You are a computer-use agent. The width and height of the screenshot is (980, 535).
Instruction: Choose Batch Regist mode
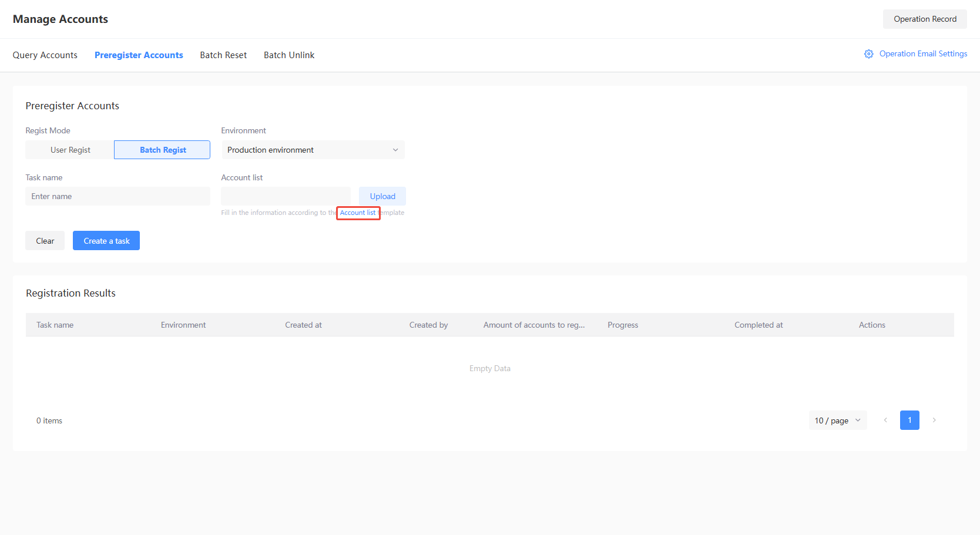point(162,150)
